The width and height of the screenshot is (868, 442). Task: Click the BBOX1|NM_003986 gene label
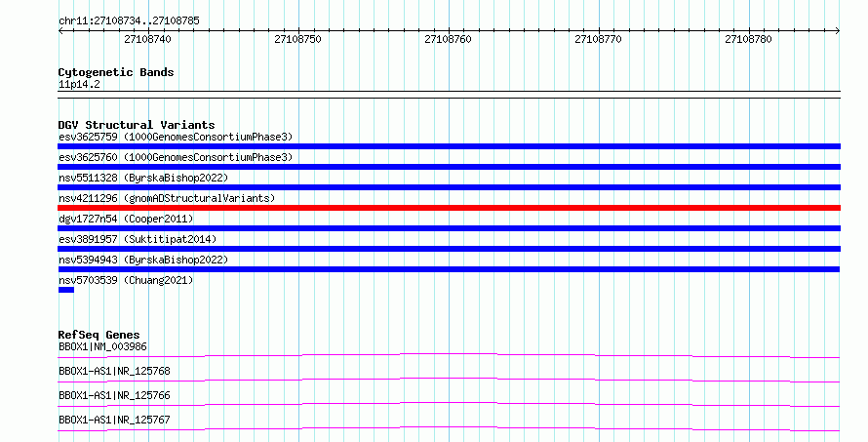[103, 346]
